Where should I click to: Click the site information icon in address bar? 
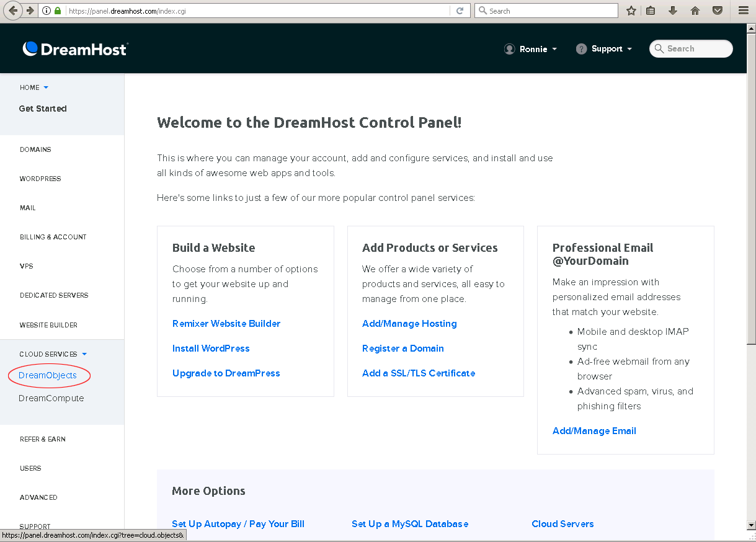coord(47,11)
